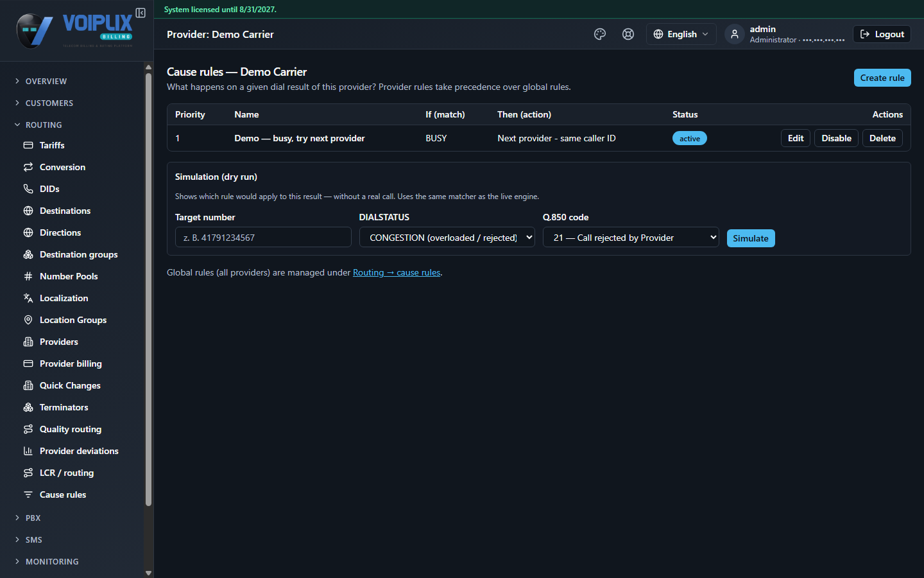
Task: Open the theme palette icon
Action: (x=600, y=34)
